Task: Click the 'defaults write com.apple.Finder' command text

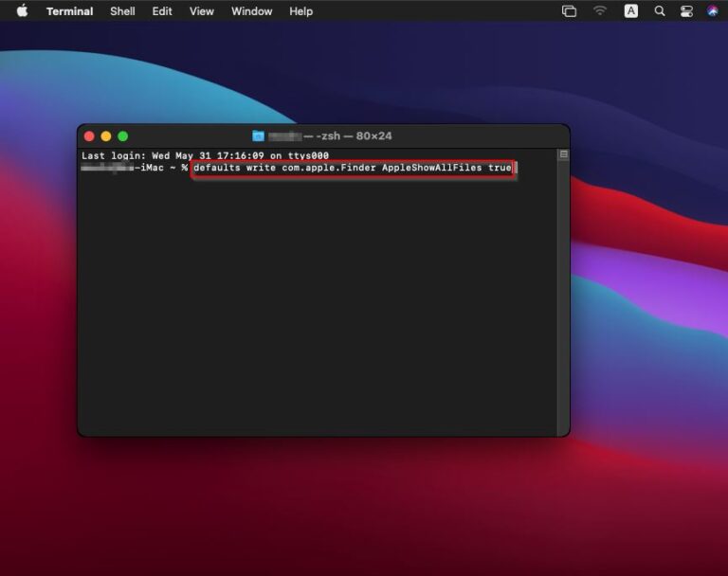Action: (x=353, y=168)
